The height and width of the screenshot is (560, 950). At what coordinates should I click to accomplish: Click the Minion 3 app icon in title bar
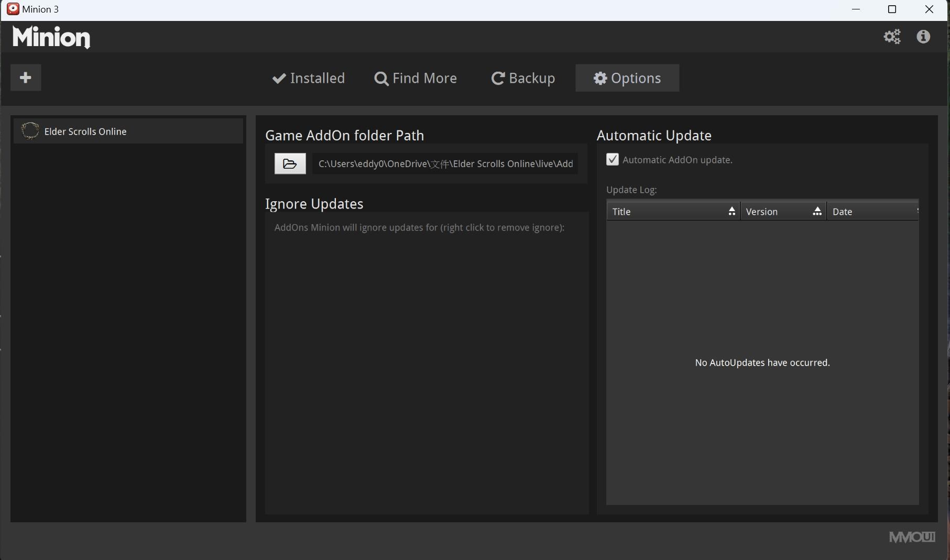13,9
